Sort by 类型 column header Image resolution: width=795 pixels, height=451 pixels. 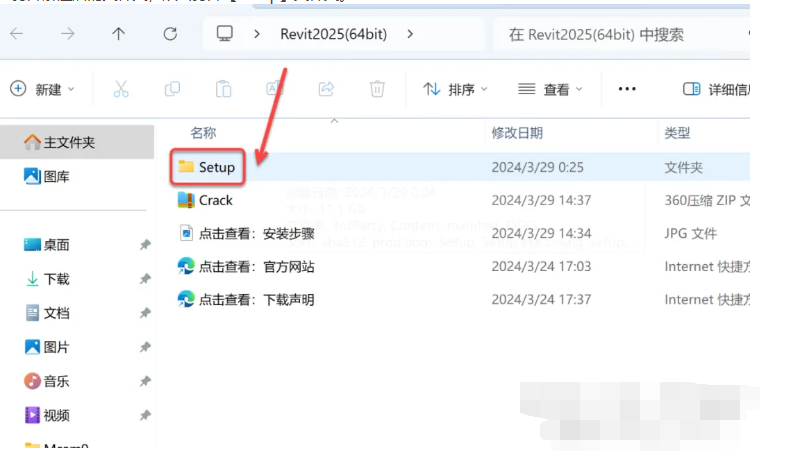(x=677, y=133)
